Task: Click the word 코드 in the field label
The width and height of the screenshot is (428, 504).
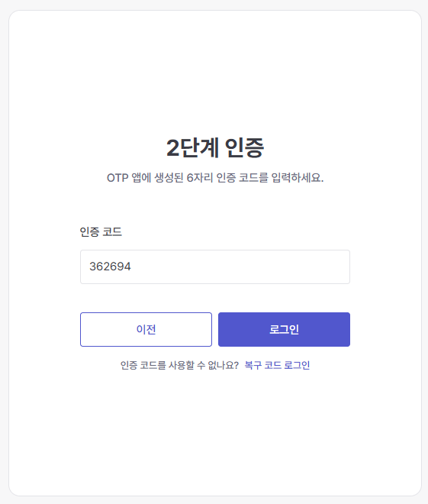Action: (x=112, y=231)
